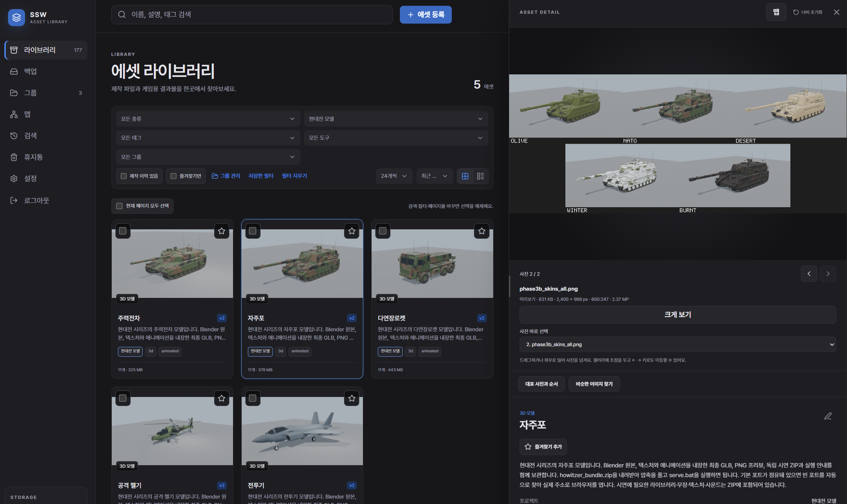Go to 설정 in sidebar
This screenshot has width=847, height=504.
(46, 179)
